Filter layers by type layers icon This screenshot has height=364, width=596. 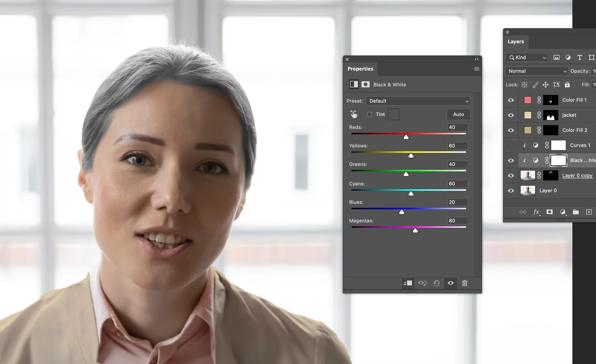pyautogui.click(x=580, y=57)
